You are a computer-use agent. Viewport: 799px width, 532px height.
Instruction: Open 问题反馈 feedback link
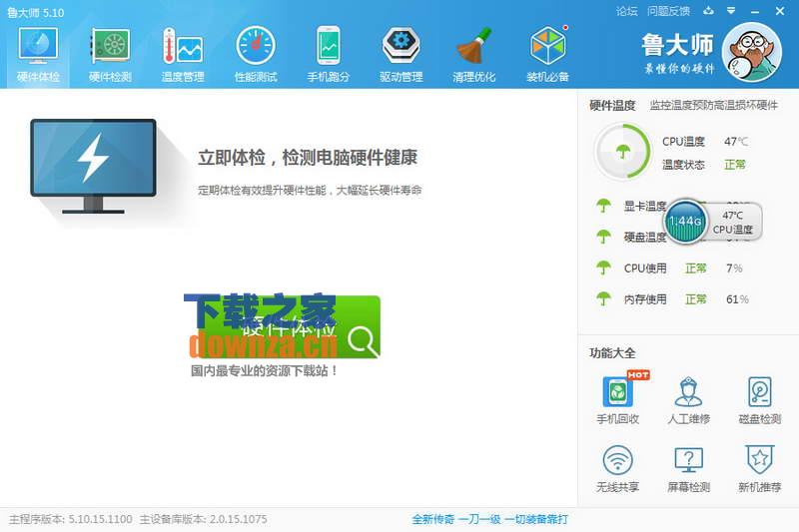(668, 11)
